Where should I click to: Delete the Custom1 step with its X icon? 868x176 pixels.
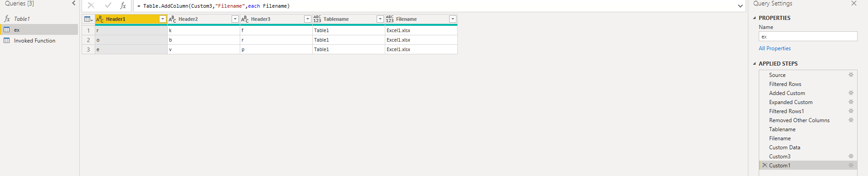[765, 165]
